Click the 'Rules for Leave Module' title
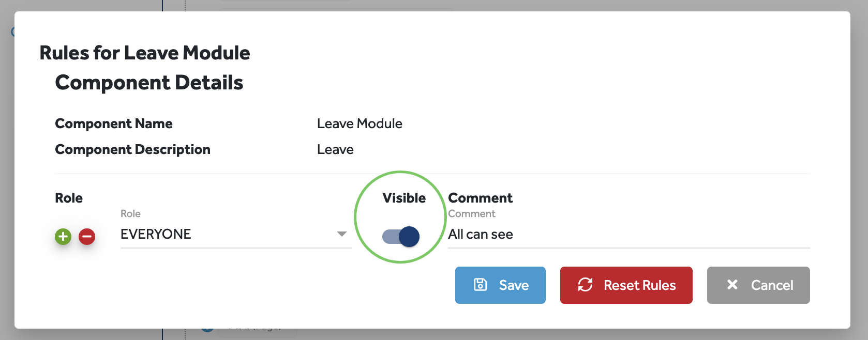 (x=145, y=52)
